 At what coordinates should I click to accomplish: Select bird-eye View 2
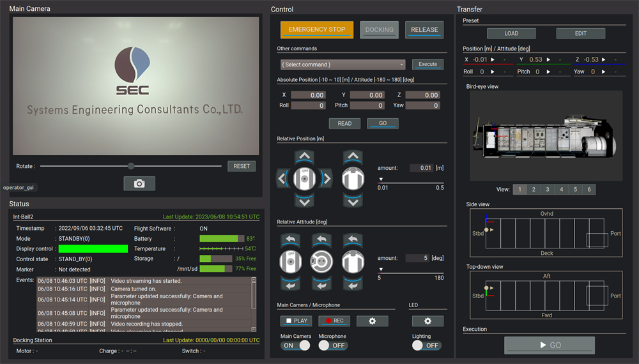pyautogui.click(x=534, y=189)
